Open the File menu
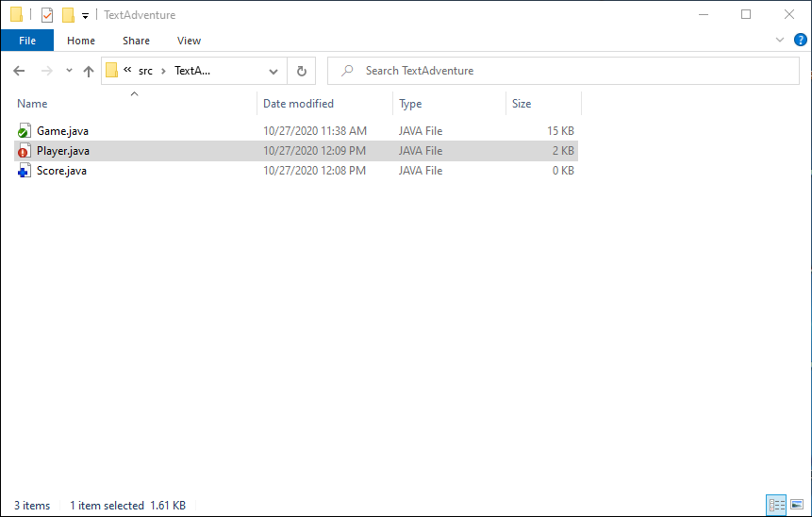812x517 pixels. [27, 41]
